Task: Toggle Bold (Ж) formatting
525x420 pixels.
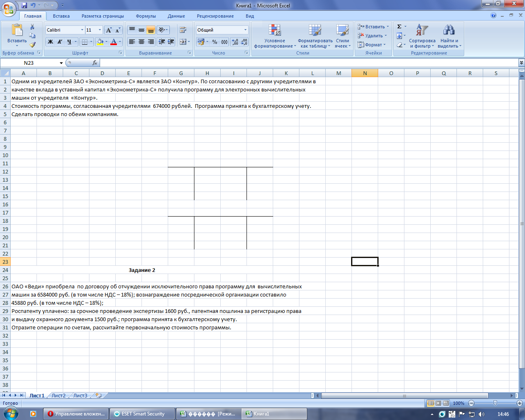Action: pyautogui.click(x=50, y=42)
